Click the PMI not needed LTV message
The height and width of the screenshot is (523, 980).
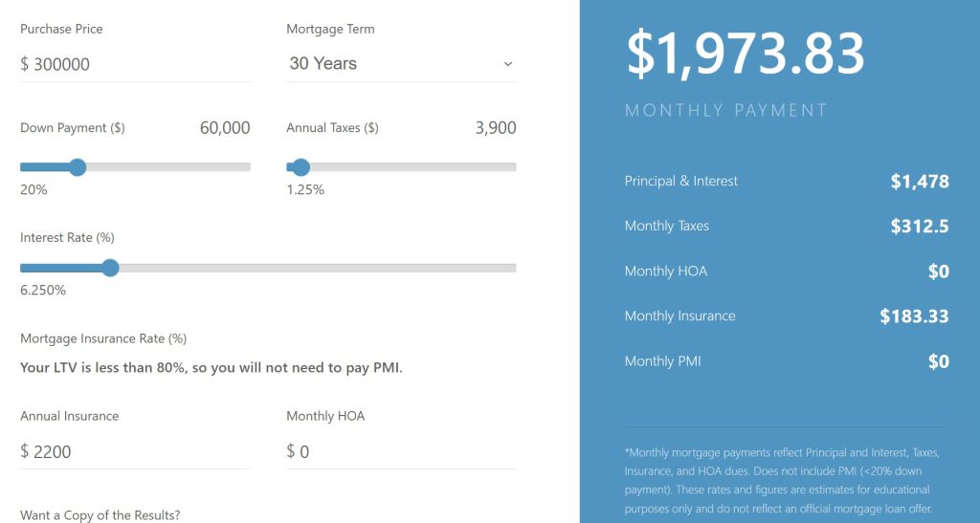[212, 367]
